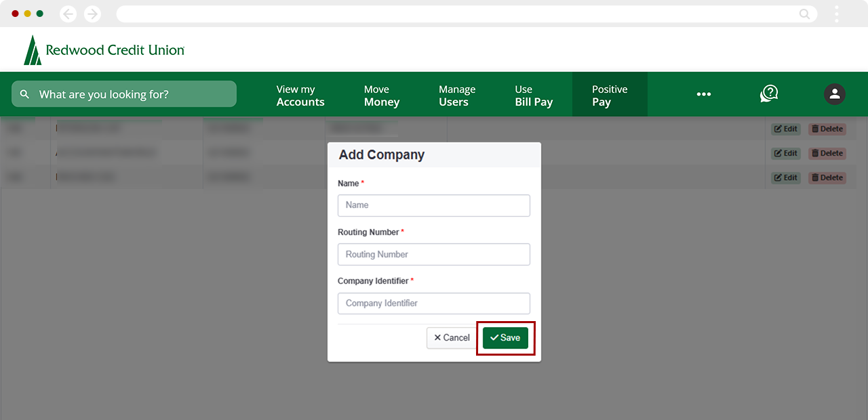
Task: Open the browser three-dot menu
Action: (x=837, y=14)
